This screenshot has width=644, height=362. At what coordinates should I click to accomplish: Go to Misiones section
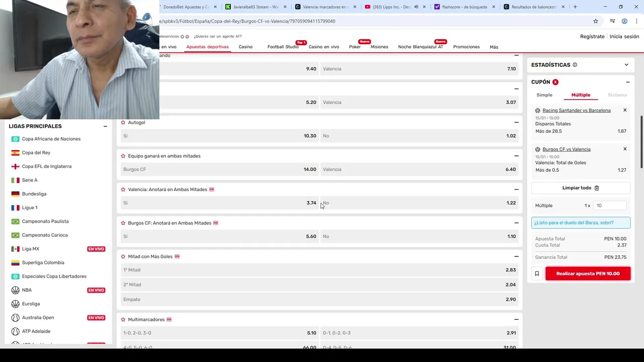point(379,47)
